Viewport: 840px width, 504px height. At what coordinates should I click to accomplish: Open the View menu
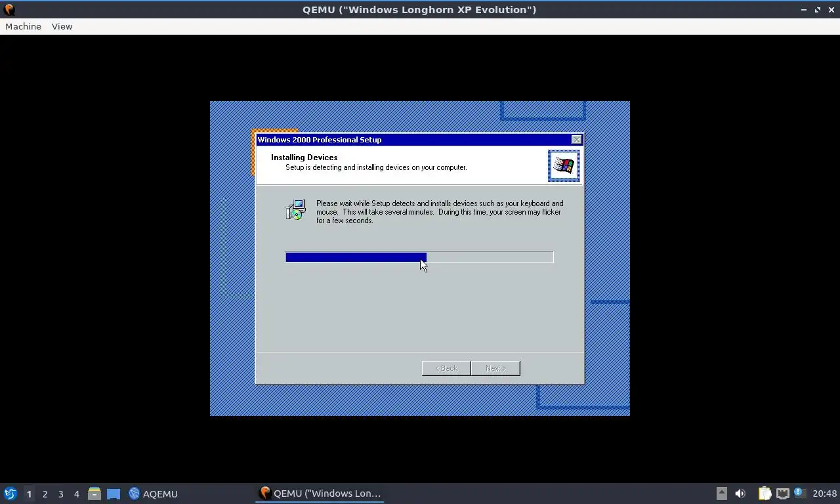pos(62,26)
